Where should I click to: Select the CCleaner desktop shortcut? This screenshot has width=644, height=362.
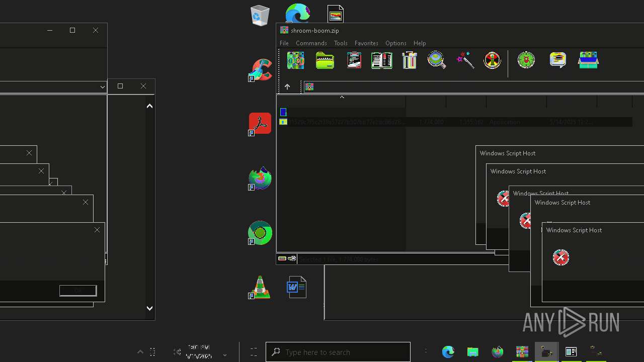(260, 70)
